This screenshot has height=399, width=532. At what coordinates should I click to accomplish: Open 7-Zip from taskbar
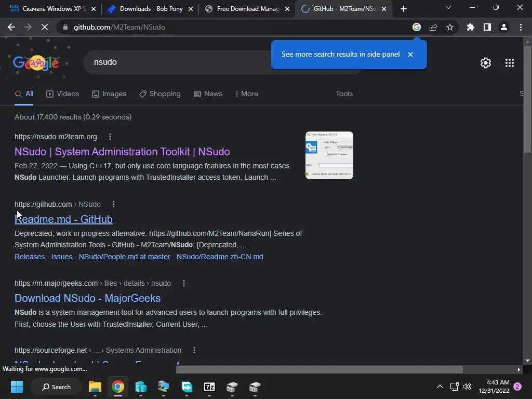pos(209,387)
